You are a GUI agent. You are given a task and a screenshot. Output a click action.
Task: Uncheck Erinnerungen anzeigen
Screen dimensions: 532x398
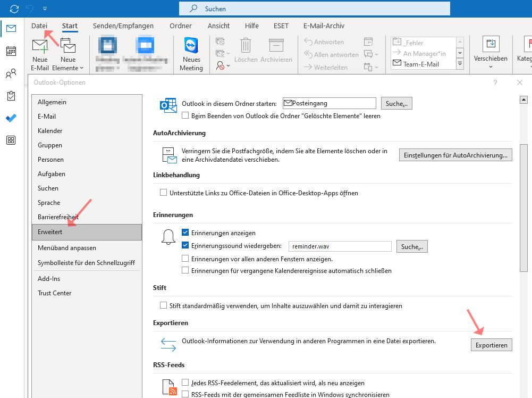pos(185,233)
